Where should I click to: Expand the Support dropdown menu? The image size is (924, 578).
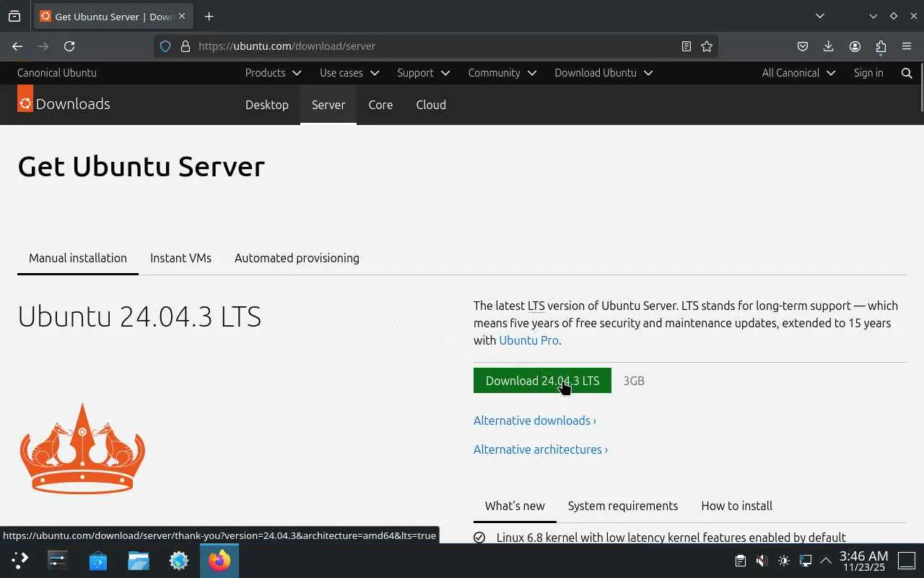point(423,73)
